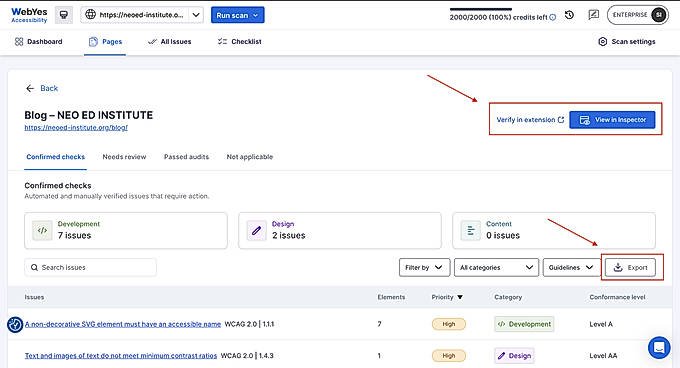Open minimum contrast ratios issue link
Image resolution: width=680 pixels, height=368 pixels.
coord(121,356)
